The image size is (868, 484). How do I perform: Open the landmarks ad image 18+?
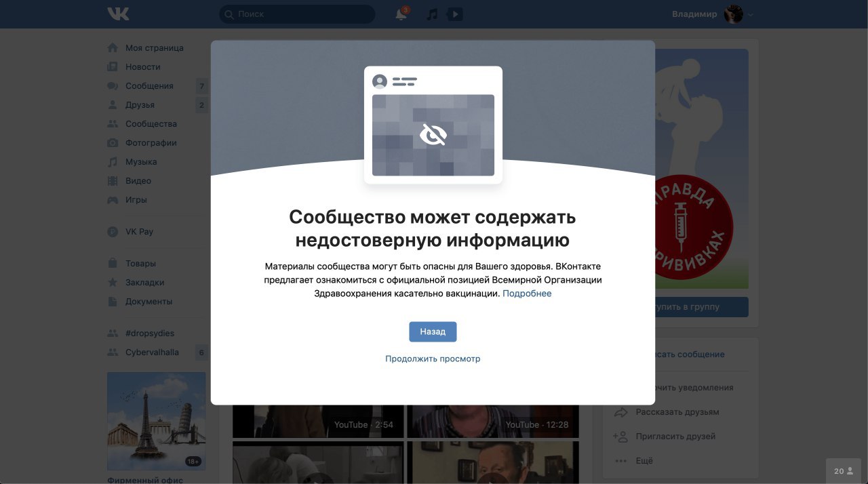click(156, 421)
